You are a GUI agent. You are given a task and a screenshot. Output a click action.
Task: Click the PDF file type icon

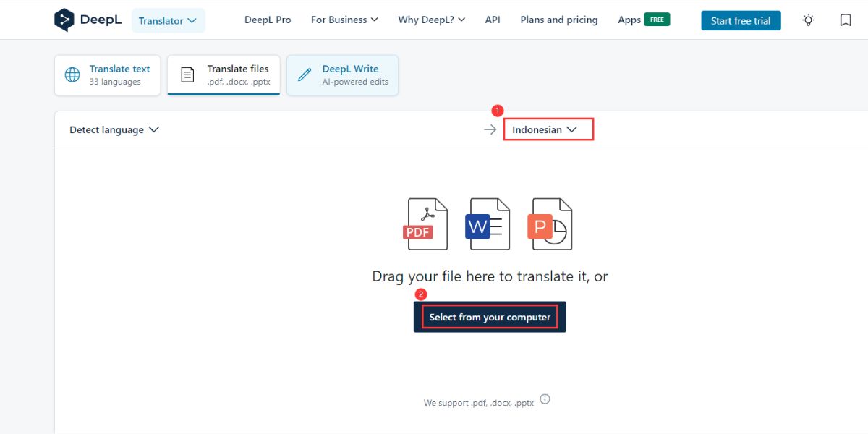[x=425, y=224]
